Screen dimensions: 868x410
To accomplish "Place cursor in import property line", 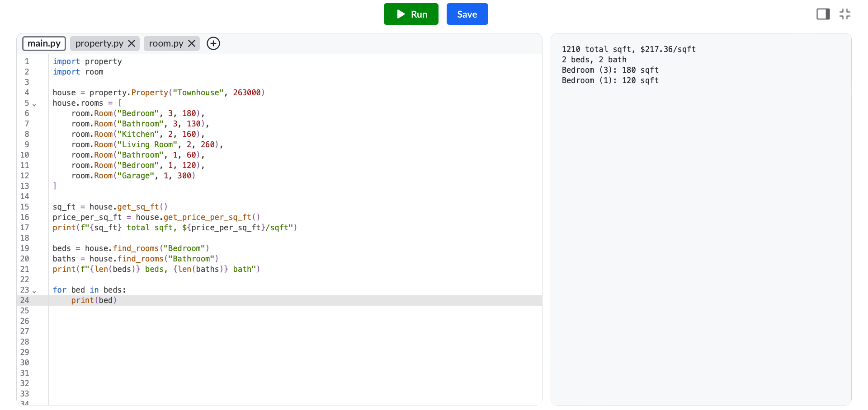I will coord(87,61).
